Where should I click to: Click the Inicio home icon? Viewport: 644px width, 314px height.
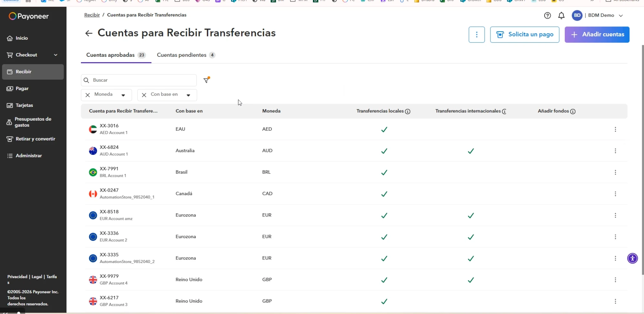coord(10,38)
